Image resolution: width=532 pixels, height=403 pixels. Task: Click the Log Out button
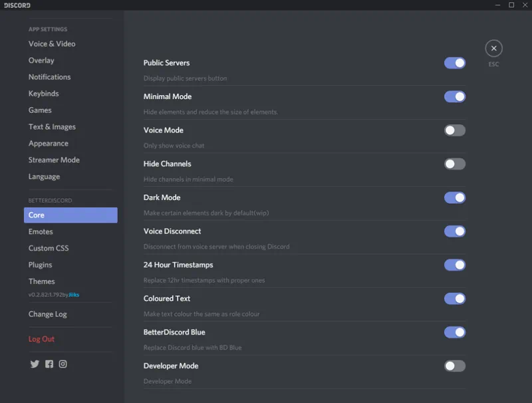(41, 339)
